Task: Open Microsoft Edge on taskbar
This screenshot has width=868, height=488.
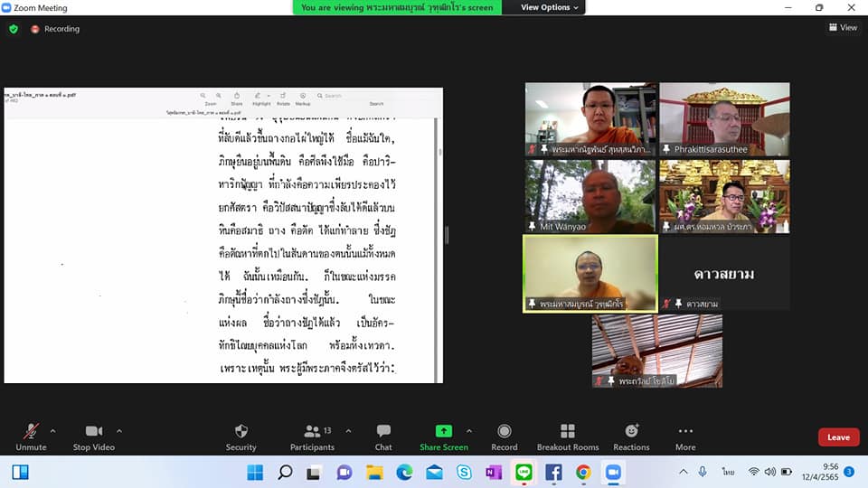Action: [405, 473]
